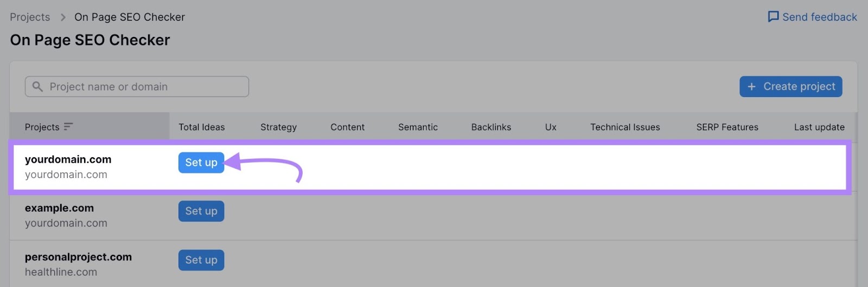Click the Send feedback speech bubble icon
Screen dimensions: 868x287
(x=773, y=17)
